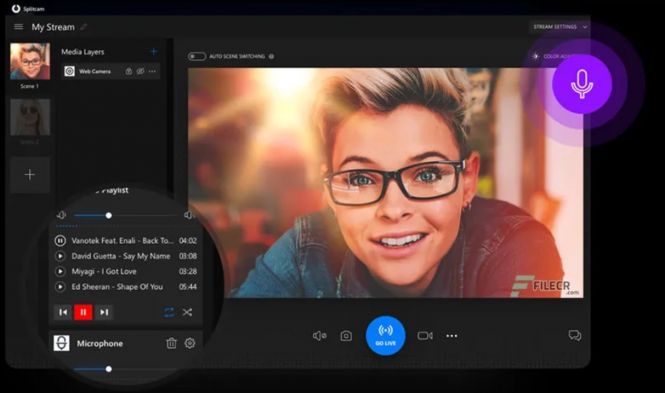Open the three-dot more options below preview
Screen dimensions: 665x393
(452, 336)
